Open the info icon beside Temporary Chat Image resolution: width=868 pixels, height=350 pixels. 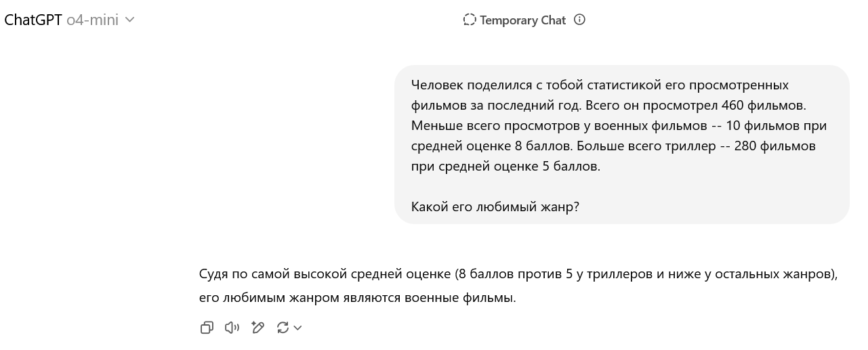coord(579,20)
